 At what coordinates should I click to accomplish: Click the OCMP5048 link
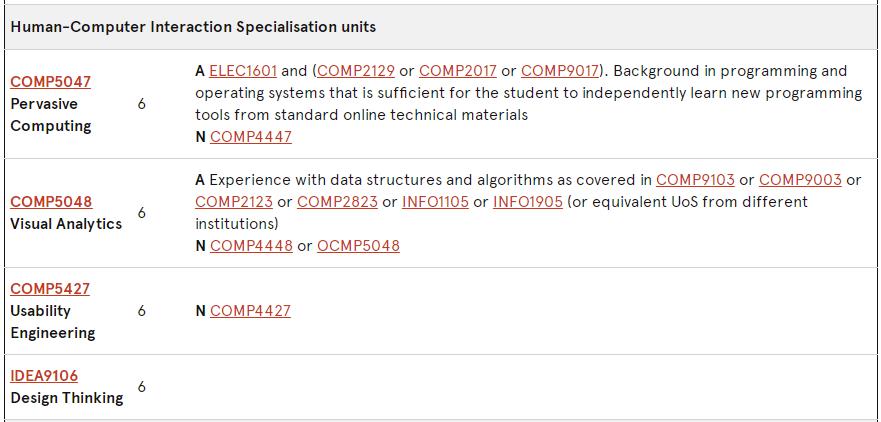tap(358, 246)
